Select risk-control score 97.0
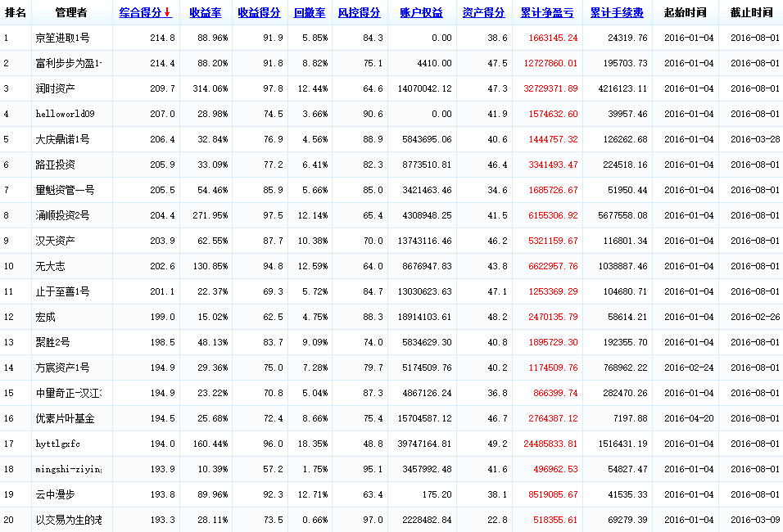The width and height of the screenshot is (783, 532). click(x=373, y=520)
